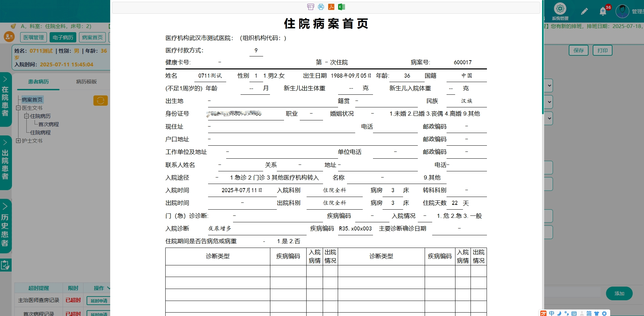Open the 医嘱管理 tab
This screenshot has width=644, height=316.
tap(34, 37)
